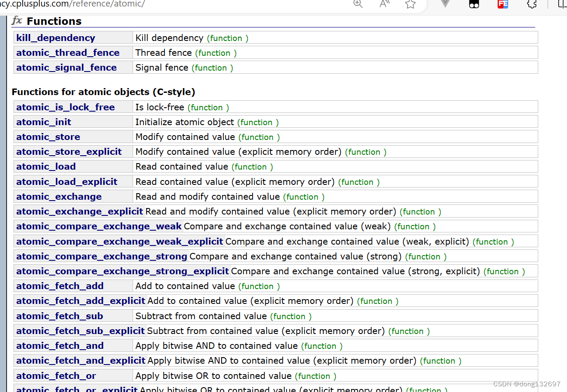Open the atomic_exchange link

59,197
